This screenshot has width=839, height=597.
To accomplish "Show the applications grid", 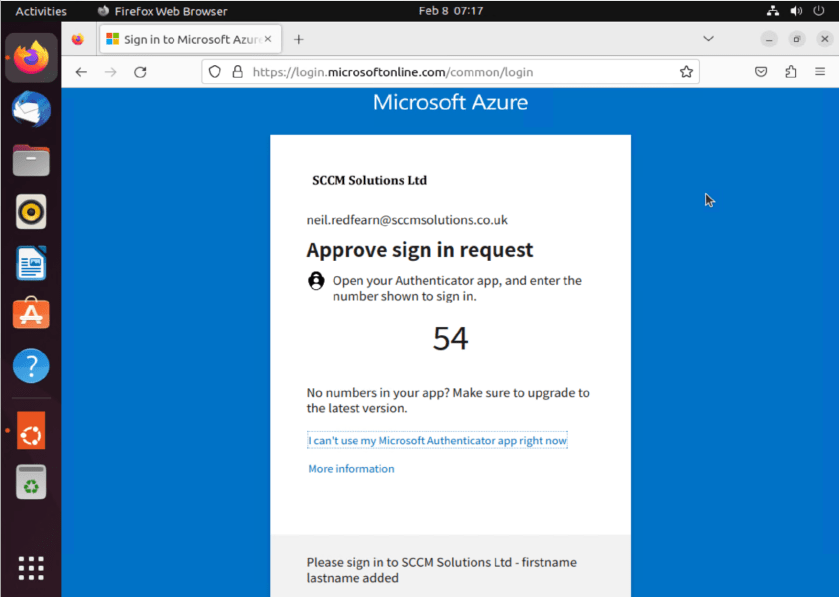I will (x=31, y=567).
